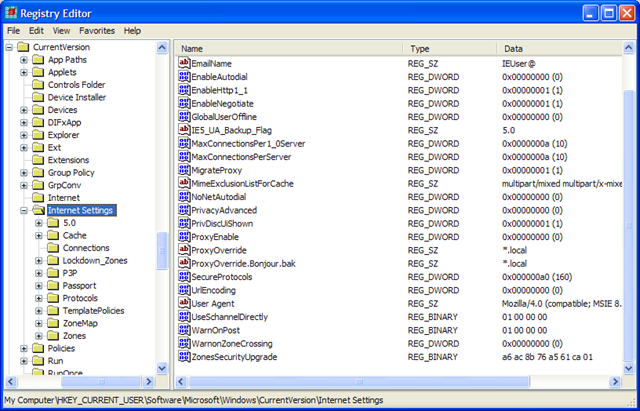The width and height of the screenshot is (640, 411).
Task: Select the EnableNegotiate value name
Action: 222,103
